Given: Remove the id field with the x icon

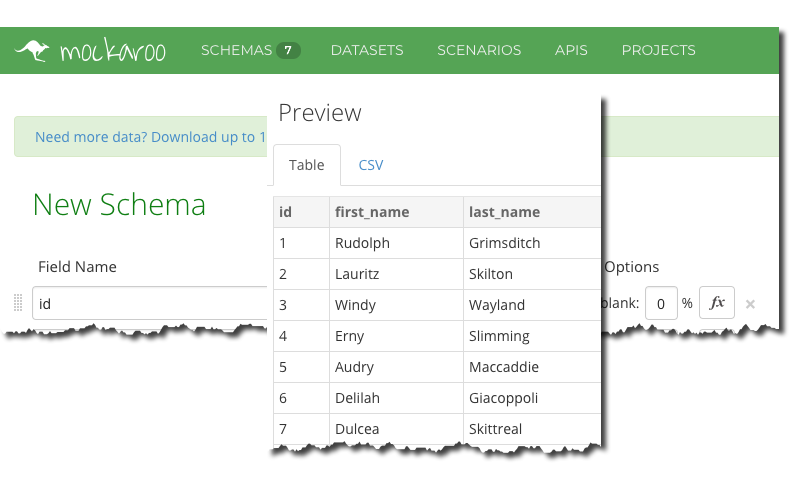Looking at the screenshot, I should [x=750, y=304].
